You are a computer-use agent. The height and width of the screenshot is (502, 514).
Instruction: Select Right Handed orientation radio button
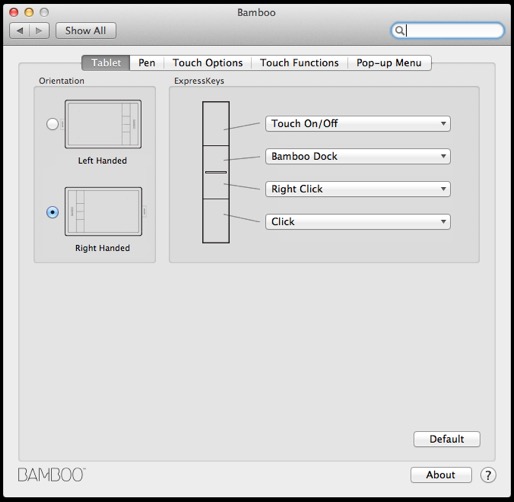pyautogui.click(x=52, y=212)
